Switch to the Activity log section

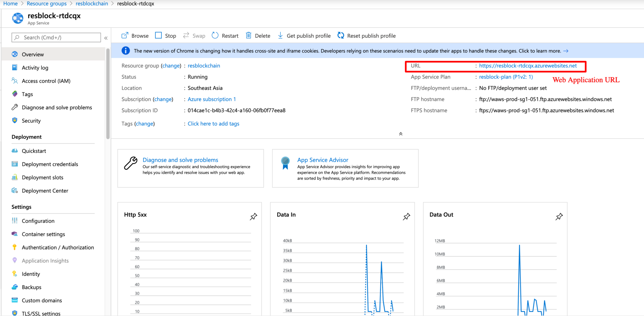coord(34,67)
